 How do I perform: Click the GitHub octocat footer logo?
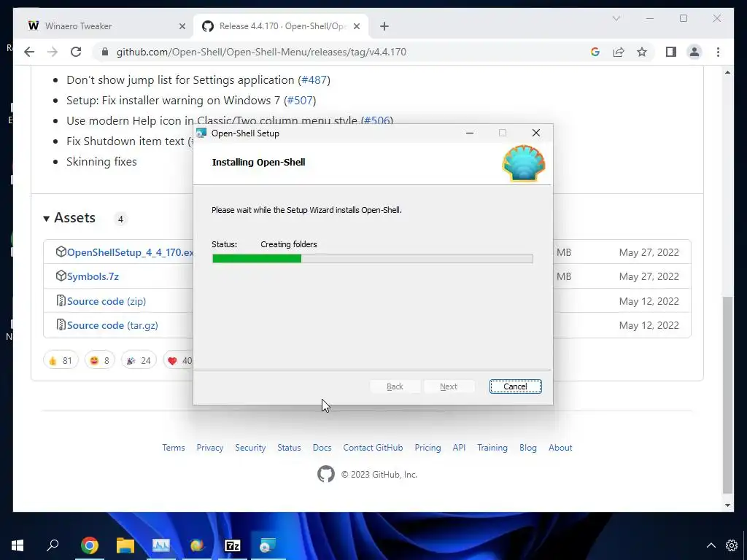point(326,474)
